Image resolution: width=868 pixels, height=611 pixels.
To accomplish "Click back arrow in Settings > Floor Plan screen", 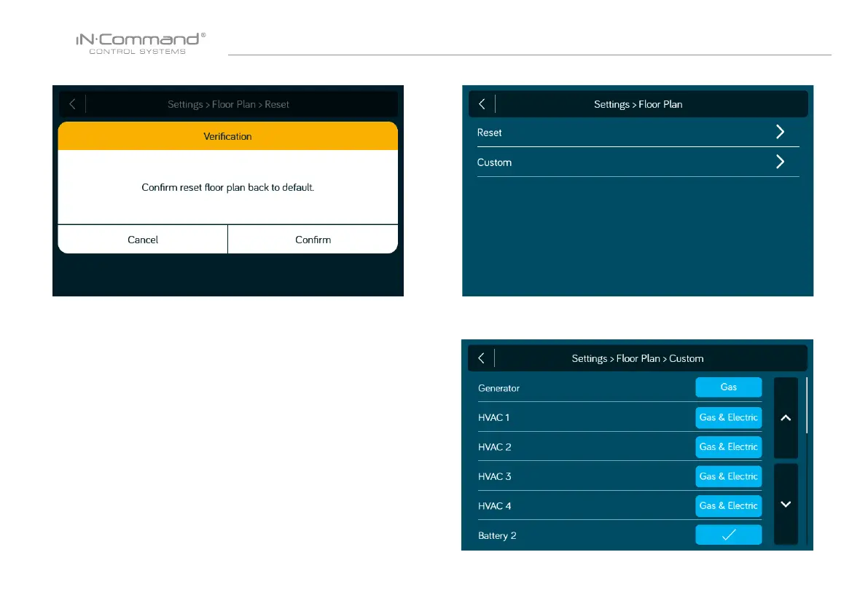I will point(482,104).
